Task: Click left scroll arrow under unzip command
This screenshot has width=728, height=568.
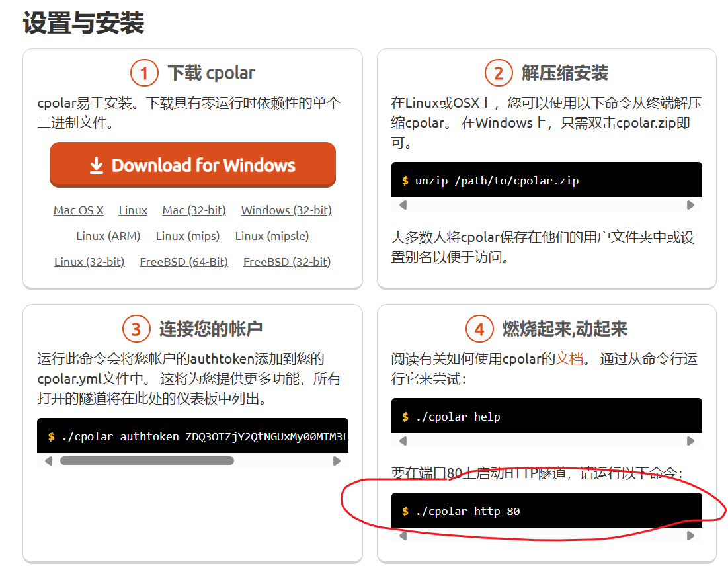Action: click(x=401, y=206)
